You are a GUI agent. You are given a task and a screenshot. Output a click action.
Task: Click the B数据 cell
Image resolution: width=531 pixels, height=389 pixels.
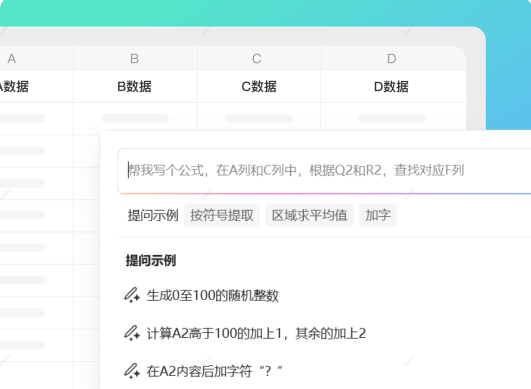(x=135, y=87)
